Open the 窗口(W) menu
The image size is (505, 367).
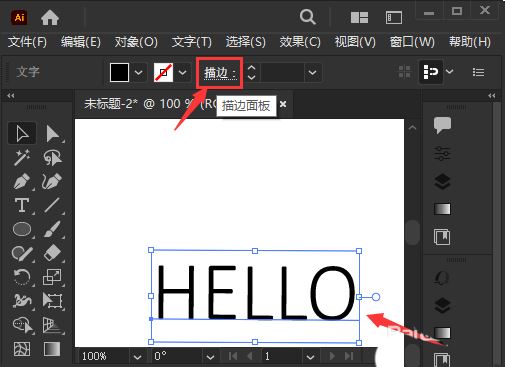(x=412, y=42)
